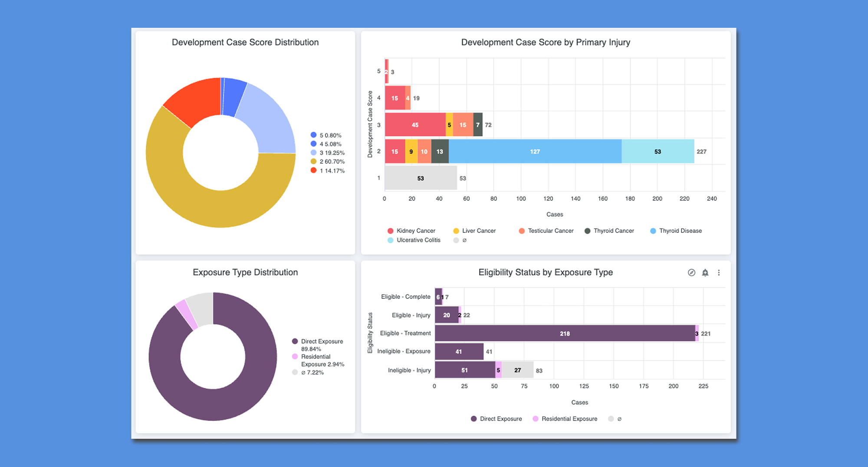
Task: Toggle Liver Cancer series in legend
Action: [x=474, y=231]
